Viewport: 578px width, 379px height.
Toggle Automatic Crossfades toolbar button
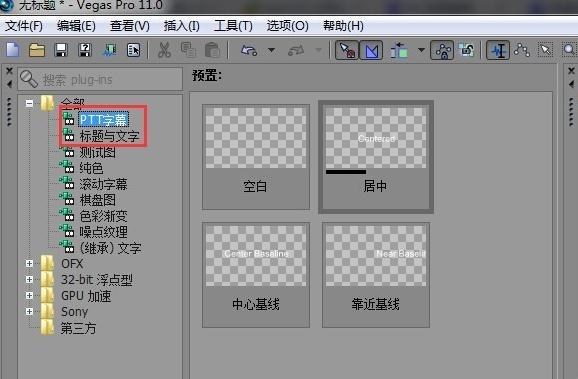[371, 50]
